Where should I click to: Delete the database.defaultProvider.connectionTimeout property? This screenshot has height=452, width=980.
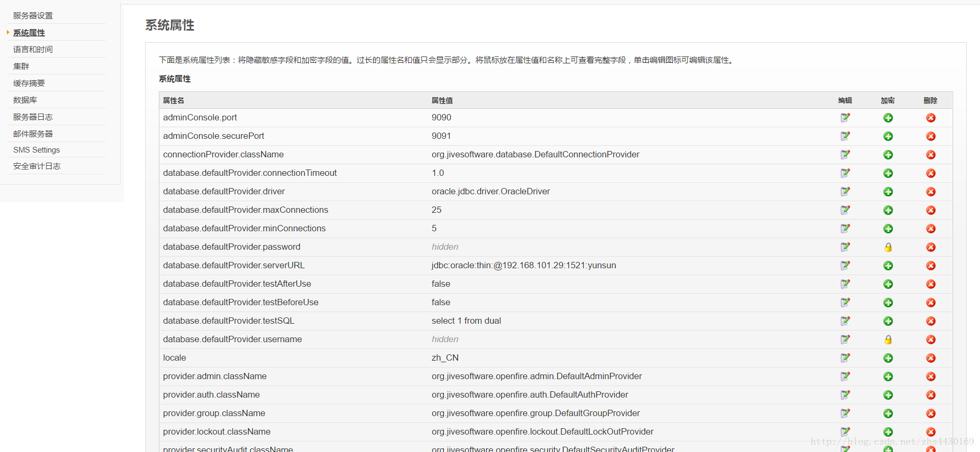click(x=931, y=173)
